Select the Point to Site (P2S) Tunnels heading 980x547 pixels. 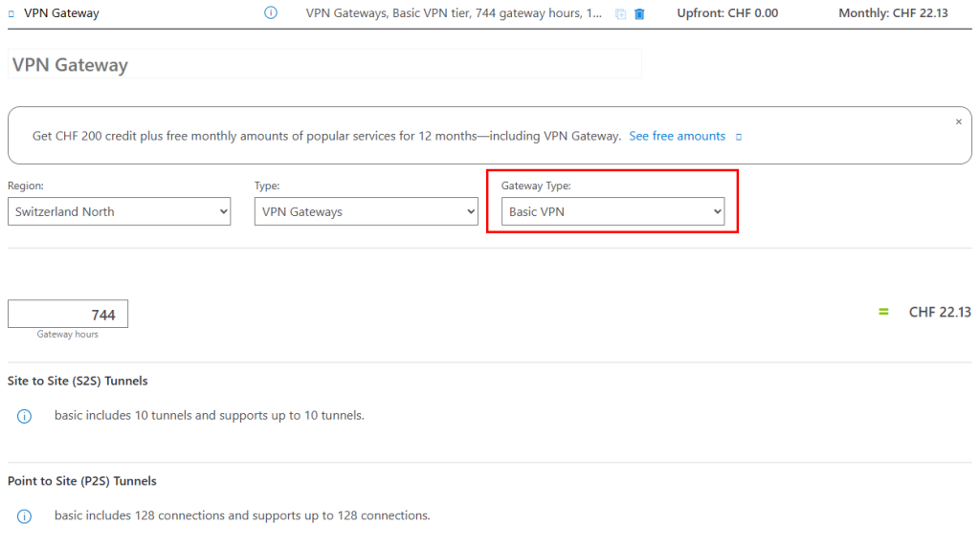click(82, 481)
